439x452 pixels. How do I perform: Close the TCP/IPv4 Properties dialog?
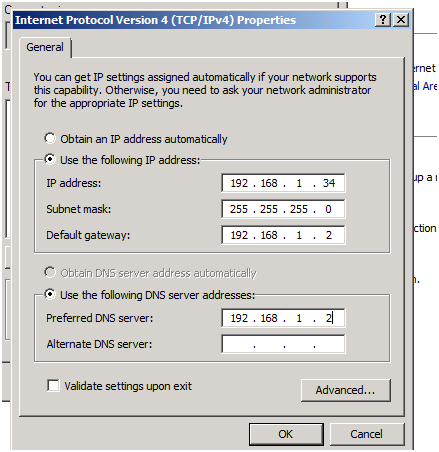coord(401,20)
